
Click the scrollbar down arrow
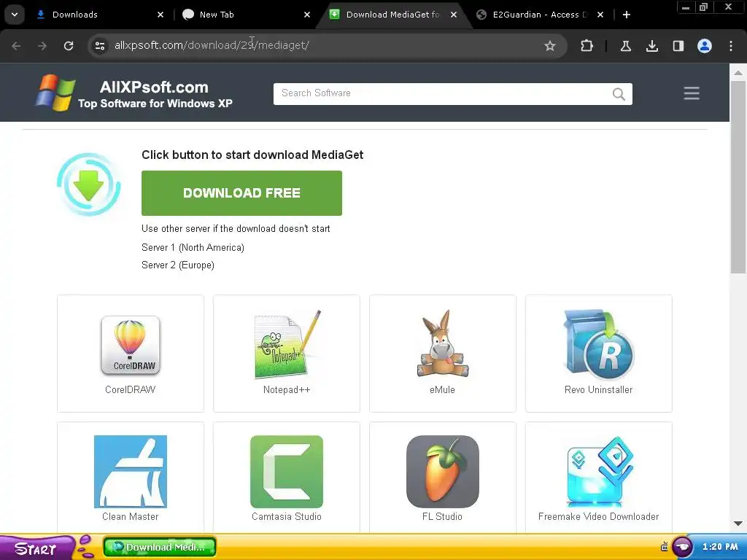pos(738,524)
